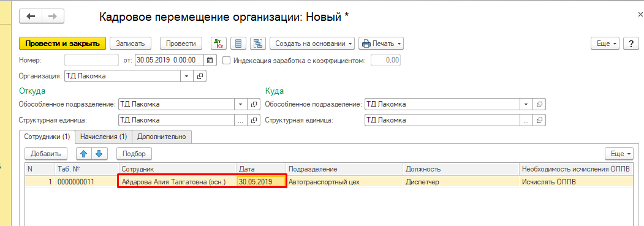Viewport: 644px width, 226px height.
Task: Focus the Номер input field
Action: click(x=91, y=60)
